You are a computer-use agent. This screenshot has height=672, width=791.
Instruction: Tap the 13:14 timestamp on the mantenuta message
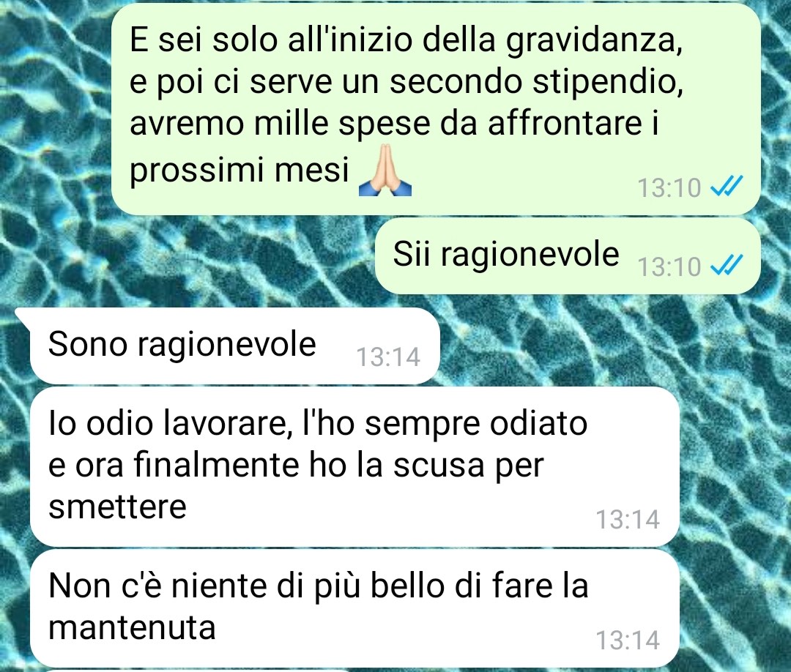(x=628, y=641)
